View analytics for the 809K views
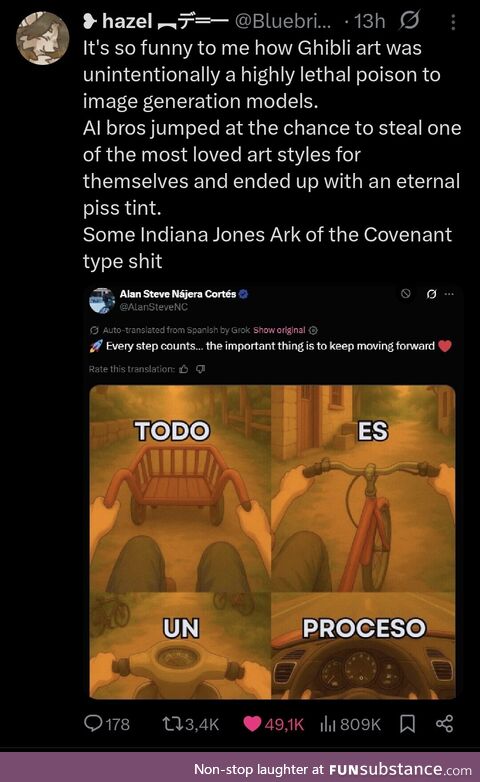Image resolution: width=480 pixels, height=782 pixels. click(x=350, y=724)
